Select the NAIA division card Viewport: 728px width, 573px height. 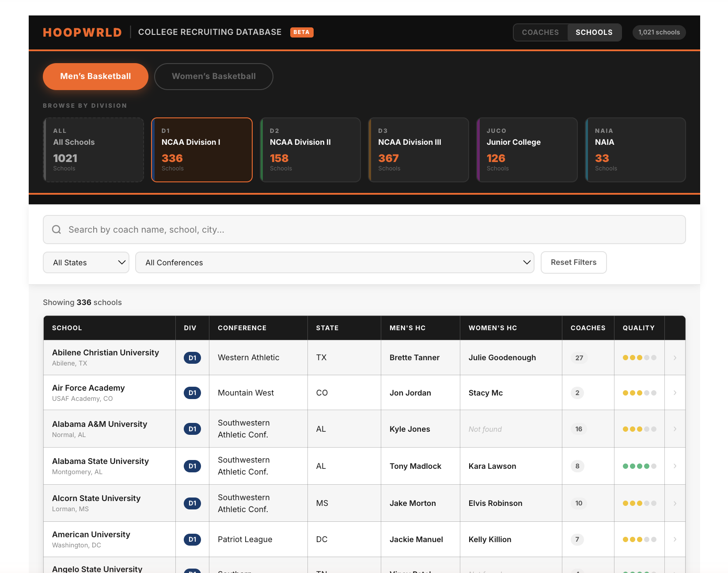pos(635,150)
